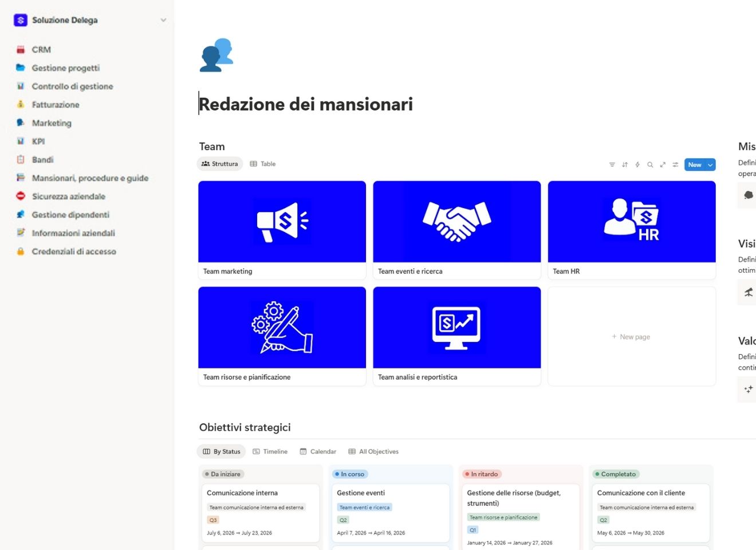Open the Timeline view of Obiettivi strategici
756x550 pixels.
tap(270, 451)
